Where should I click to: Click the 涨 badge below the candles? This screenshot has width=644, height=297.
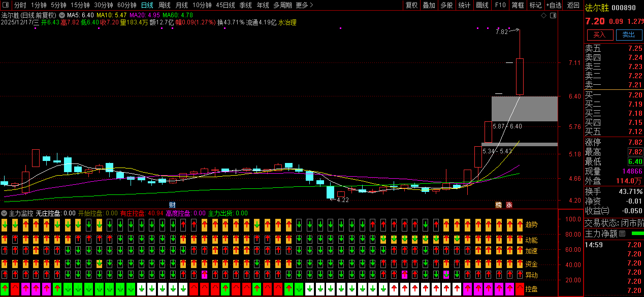(508, 205)
